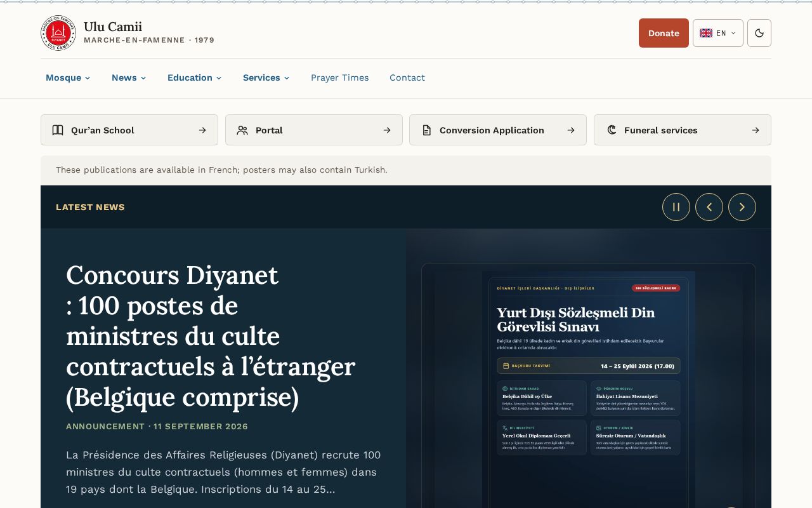
Task: Click the book icon beside Qur'an School
Action: 58,130
